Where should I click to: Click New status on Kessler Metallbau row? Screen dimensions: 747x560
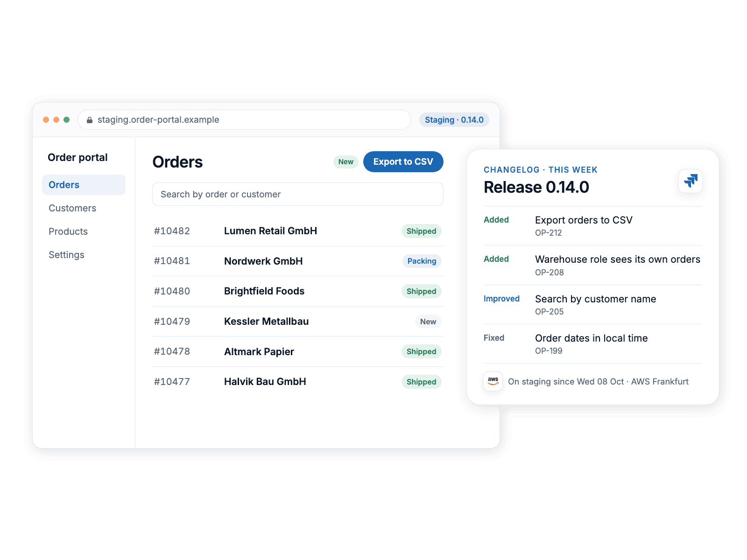[x=428, y=322]
